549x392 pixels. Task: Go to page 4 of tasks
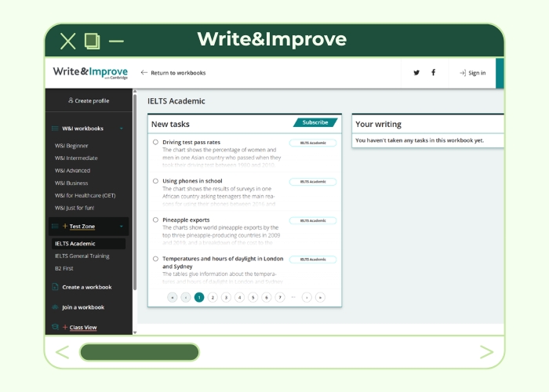pos(239,297)
